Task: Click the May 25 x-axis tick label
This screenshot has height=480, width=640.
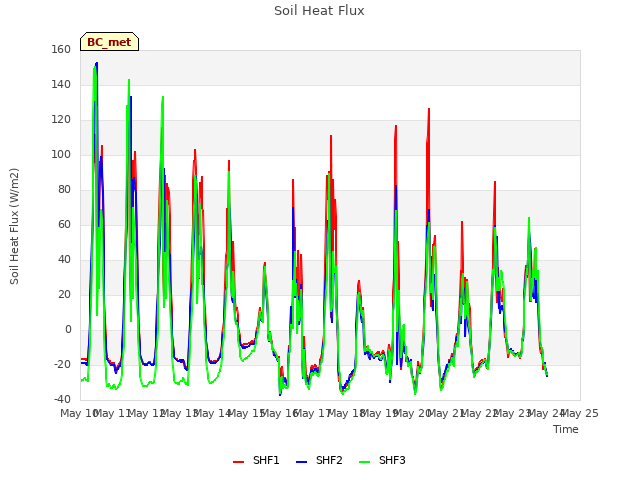Action: click(580, 413)
